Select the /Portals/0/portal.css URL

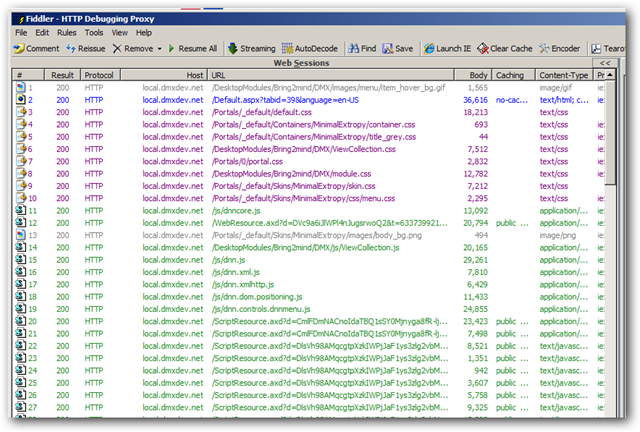[x=247, y=161]
